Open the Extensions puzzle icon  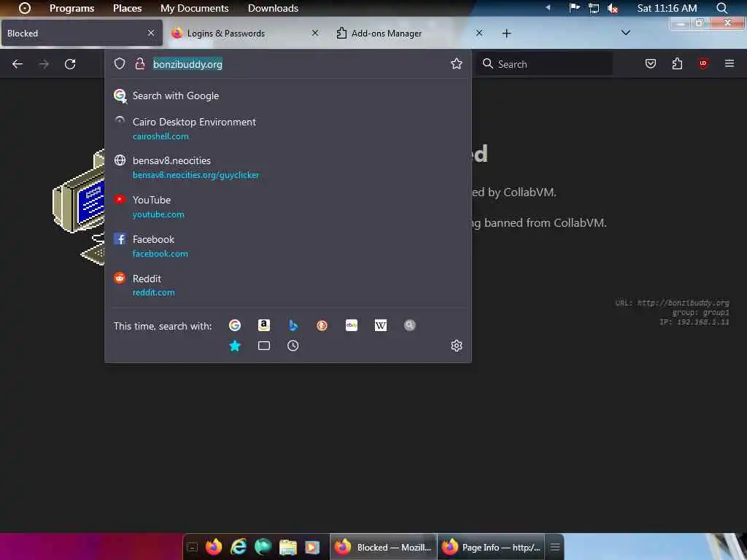677,64
